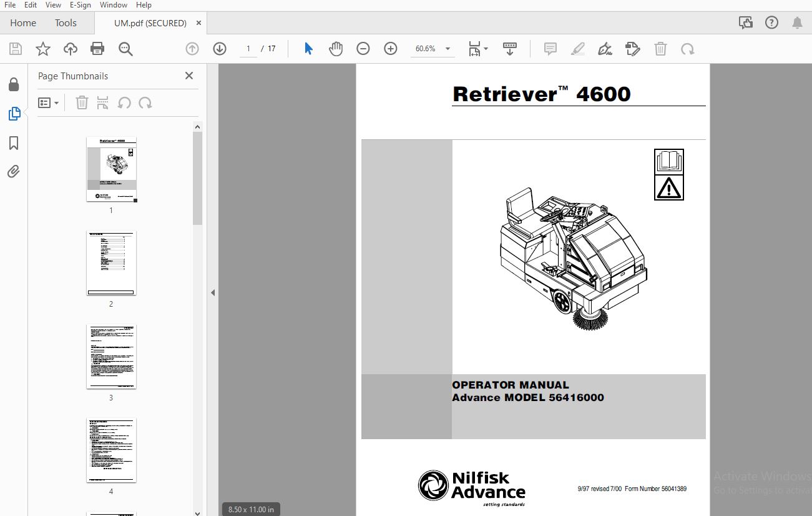
Task: Save the file with the floppy icon
Action: [x=16, y=49]
